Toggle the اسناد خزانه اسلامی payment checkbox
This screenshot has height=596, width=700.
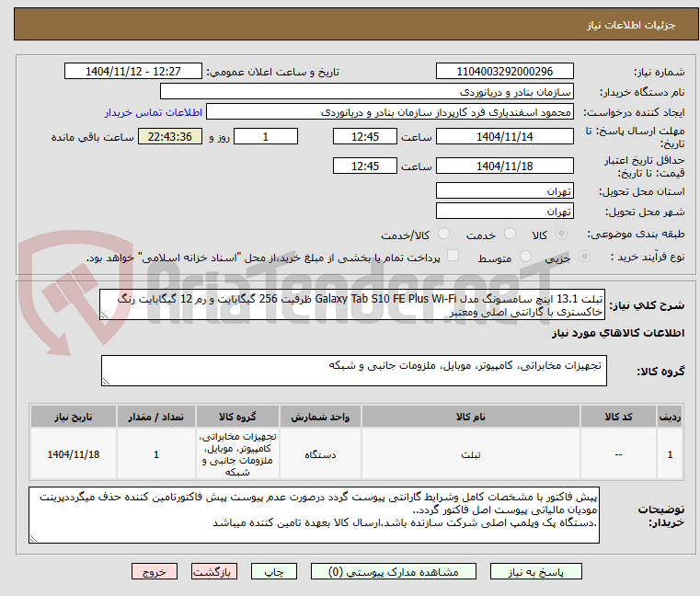pos(453,256)
